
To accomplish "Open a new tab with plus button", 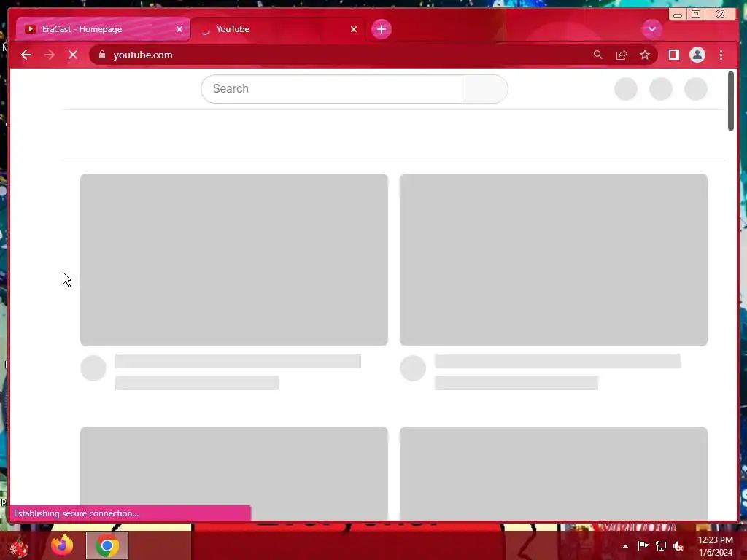I will [381, 29].
